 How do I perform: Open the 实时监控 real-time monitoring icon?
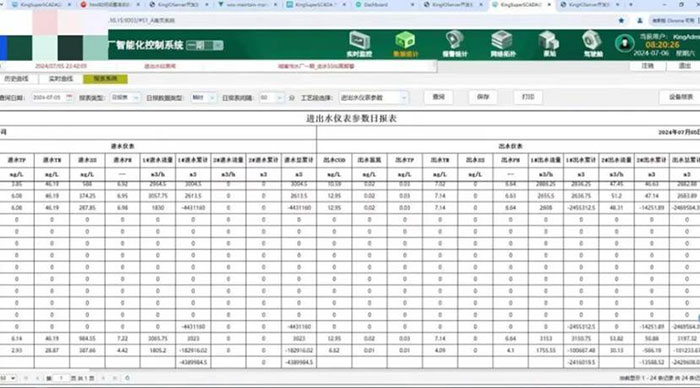coord(359,44)
